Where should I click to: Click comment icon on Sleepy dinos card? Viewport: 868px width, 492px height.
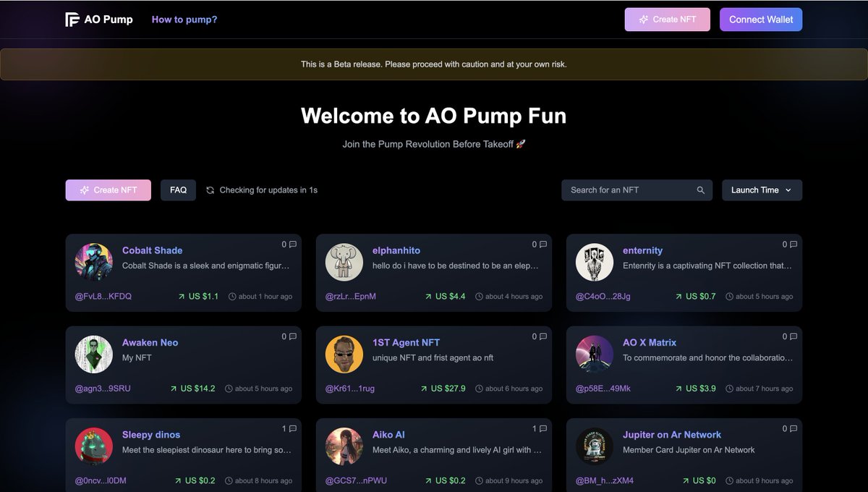tap(293, 429)
